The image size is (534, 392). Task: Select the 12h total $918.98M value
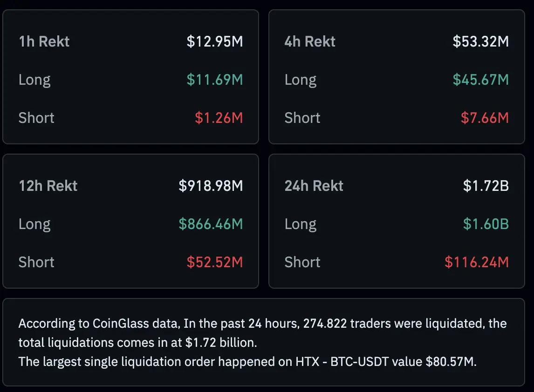click(211, 186)
